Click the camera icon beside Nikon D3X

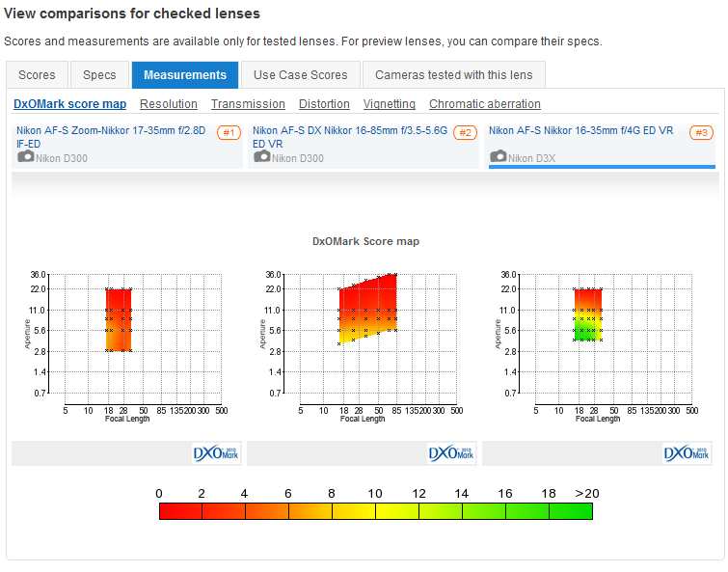498,156
